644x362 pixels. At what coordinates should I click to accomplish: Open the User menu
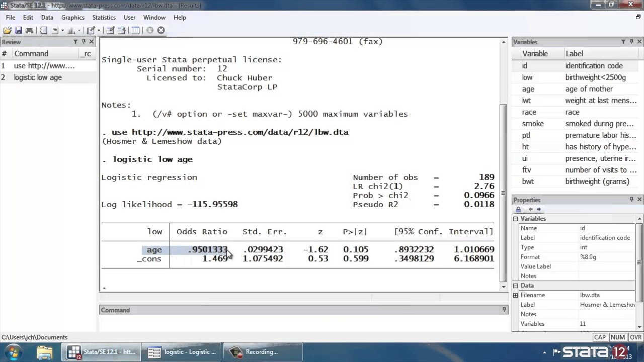tap(129, 18)
